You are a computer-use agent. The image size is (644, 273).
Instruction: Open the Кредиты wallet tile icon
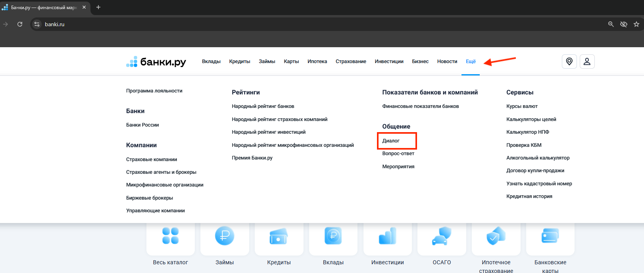279,236
